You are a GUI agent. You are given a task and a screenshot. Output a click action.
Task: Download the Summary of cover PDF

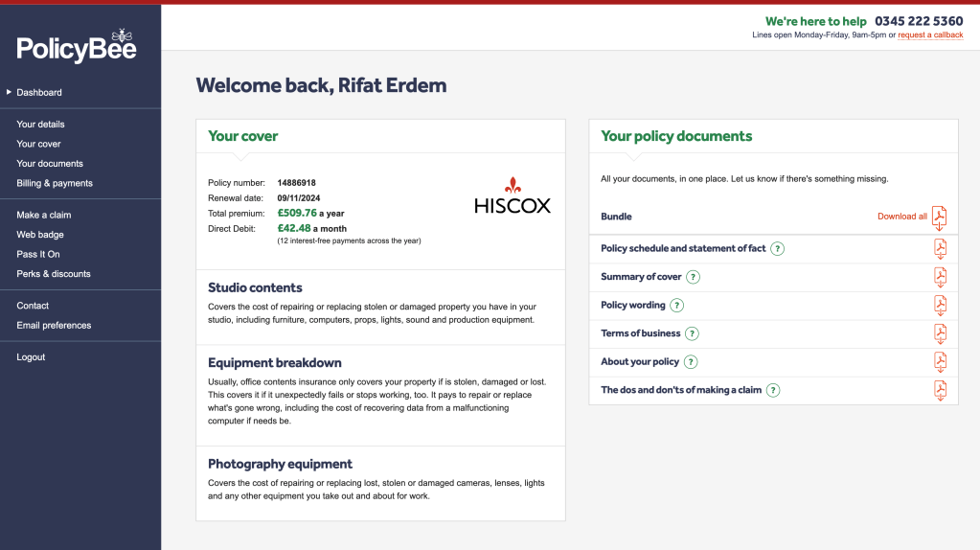coord(940,277)
